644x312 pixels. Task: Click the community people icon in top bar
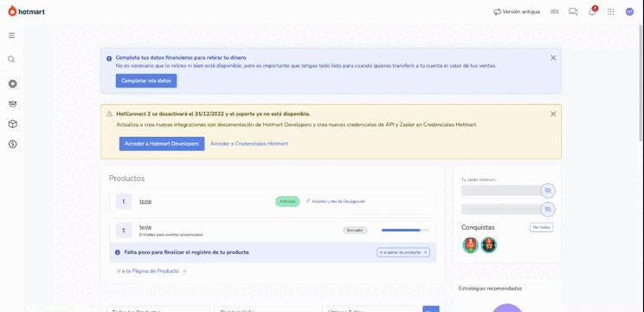click(x=555, y=12)
